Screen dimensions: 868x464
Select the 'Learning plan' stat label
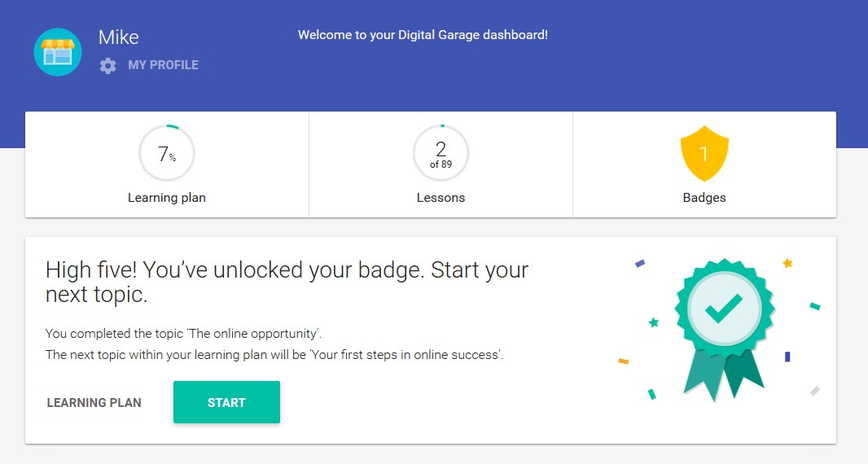point(167,198)
